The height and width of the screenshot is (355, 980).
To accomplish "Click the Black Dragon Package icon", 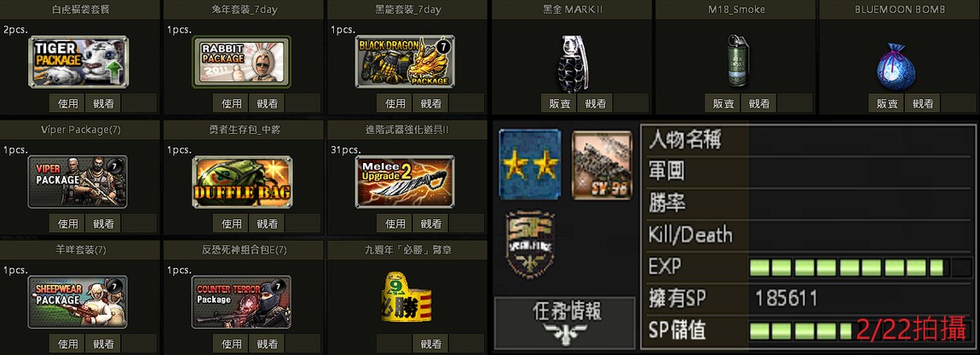I will 405,61.
